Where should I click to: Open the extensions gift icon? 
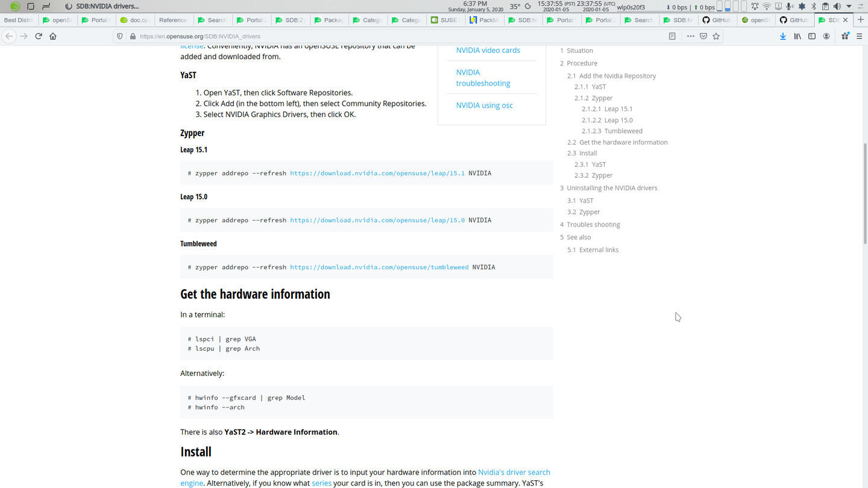point(845,36)
